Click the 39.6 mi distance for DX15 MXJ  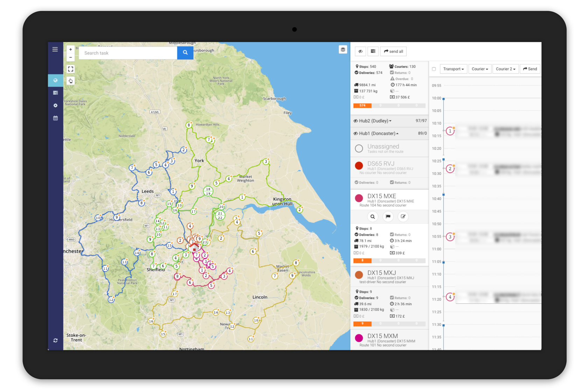(363, 304)
